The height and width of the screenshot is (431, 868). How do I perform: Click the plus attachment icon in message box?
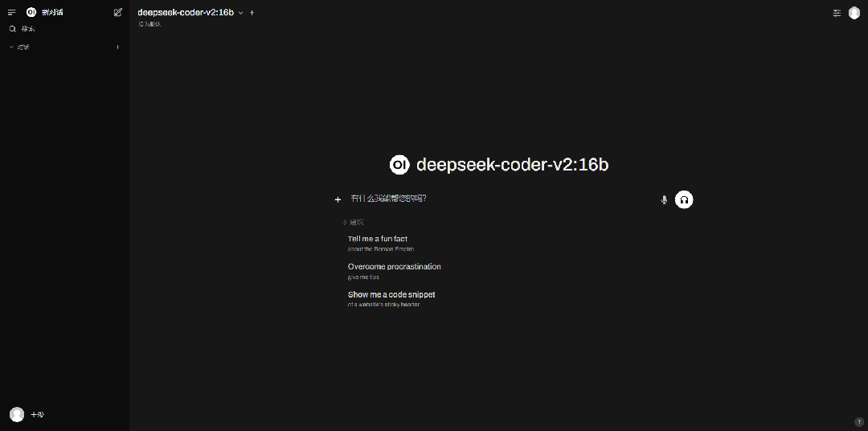[x=338, y=199]
